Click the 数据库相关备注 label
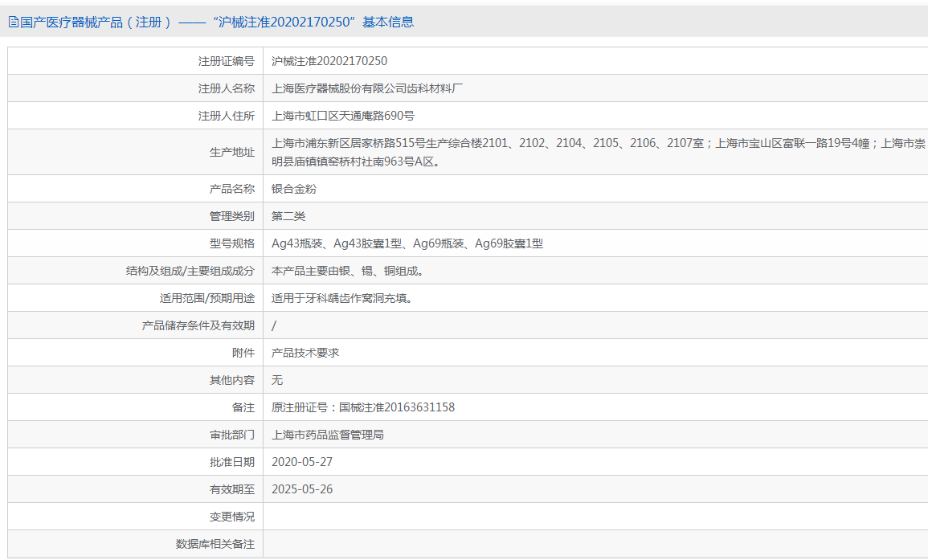Image resolution: width=928 pixels, height=560 pixels. pos(215,544)
